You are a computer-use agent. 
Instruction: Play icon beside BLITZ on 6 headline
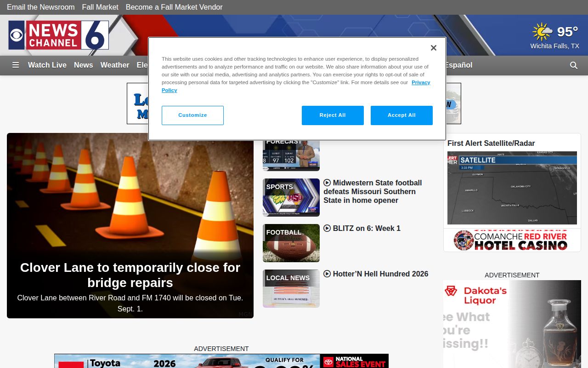tap(327, 228)
